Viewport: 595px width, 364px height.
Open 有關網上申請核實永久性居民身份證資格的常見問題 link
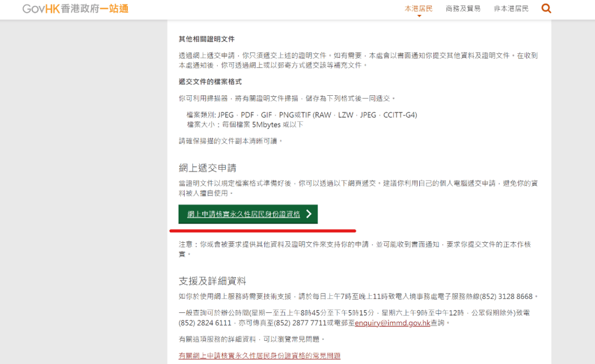tap(259, 356)
